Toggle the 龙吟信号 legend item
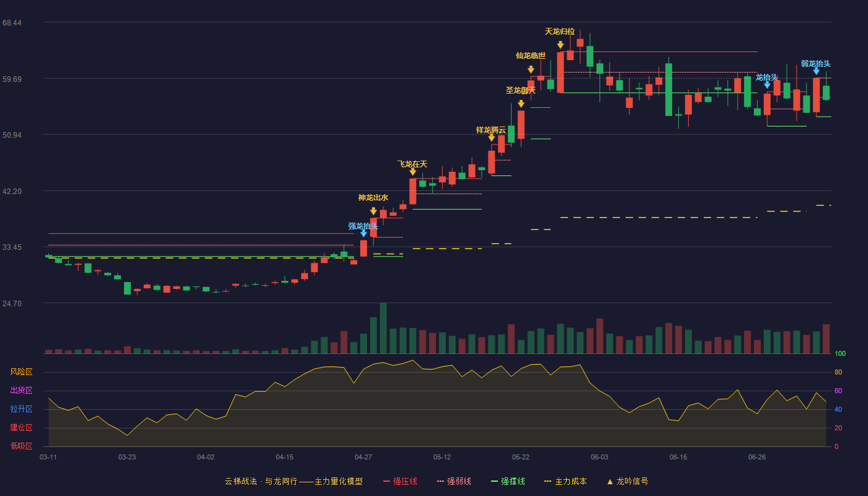Image resolution: width=868 pixels, height=496 pixels. point(627,481)
